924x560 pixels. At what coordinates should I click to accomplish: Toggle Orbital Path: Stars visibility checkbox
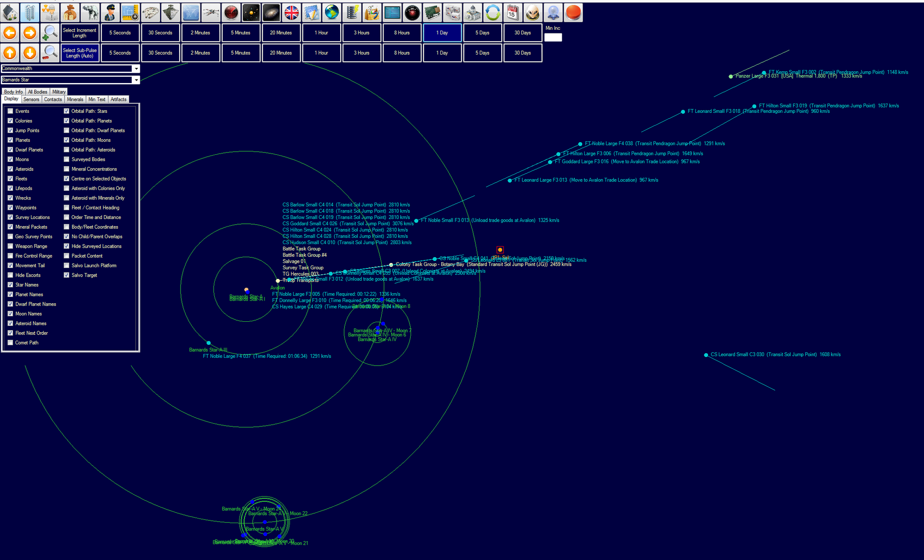coord(65,110)
